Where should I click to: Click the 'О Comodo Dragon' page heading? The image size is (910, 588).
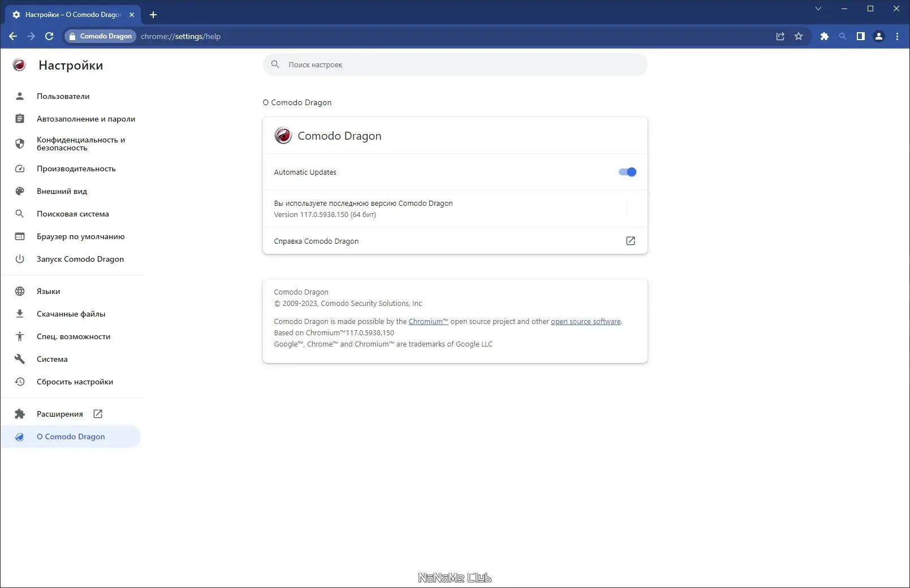click(x=297, y=102)
